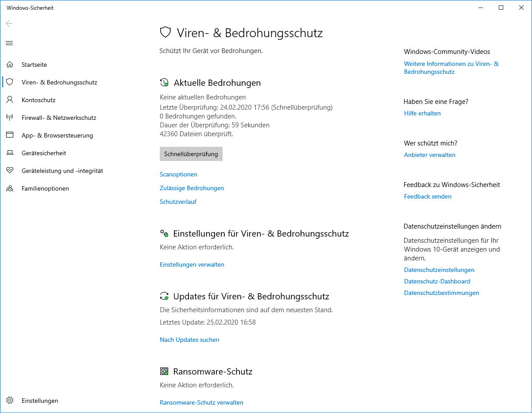This screenshot has height=413, width=532.
Task: Click the Kontoschutz person icon
Action: [10, 100]
